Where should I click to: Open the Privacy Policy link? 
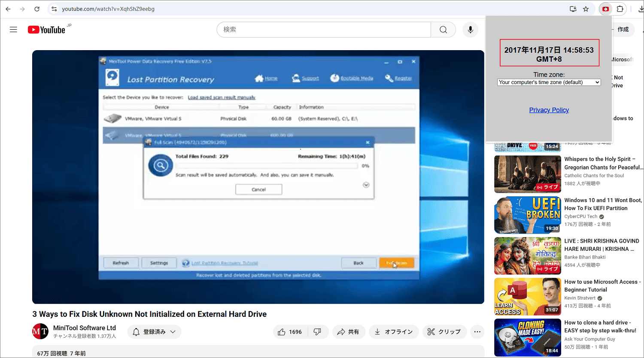coord(549,110)
